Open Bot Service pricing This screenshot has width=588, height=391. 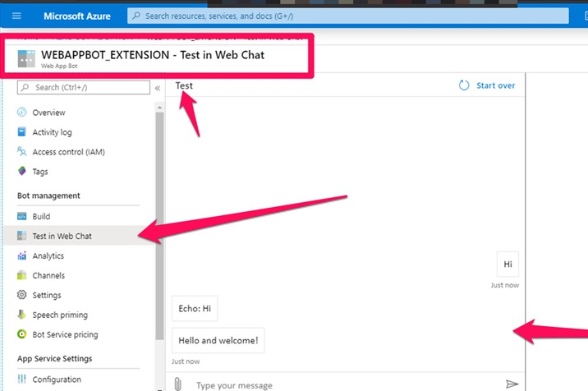[x=65, y=334]
